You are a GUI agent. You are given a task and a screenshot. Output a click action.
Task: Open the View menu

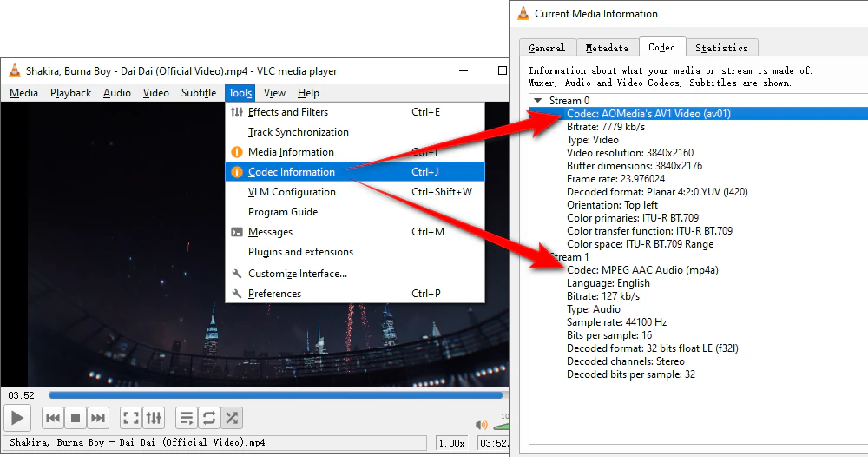pos(274,93)
